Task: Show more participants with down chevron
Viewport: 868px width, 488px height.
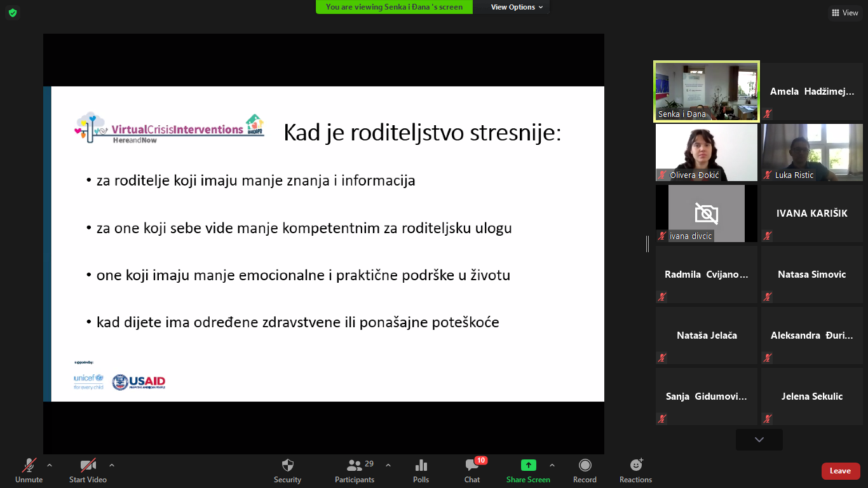Action: tap(759, 440)
